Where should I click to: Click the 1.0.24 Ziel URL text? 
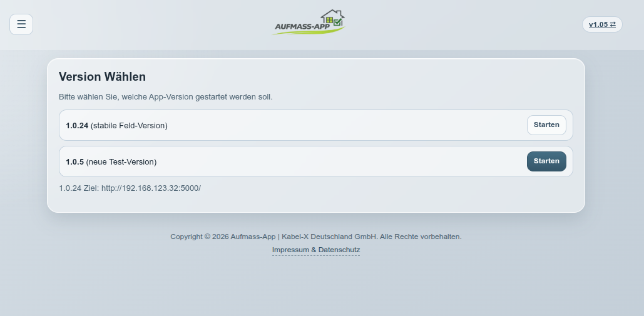pyautogui.click(x=130, y=188)
